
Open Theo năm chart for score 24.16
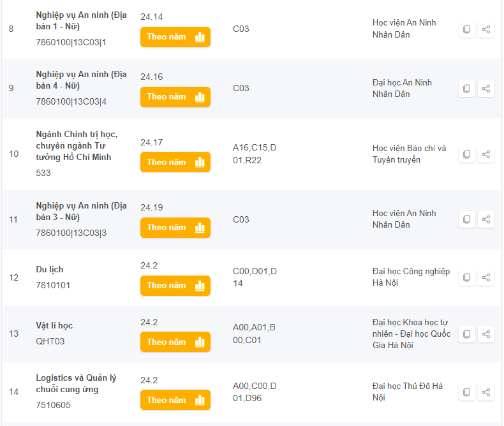click(x=175, y=97)
